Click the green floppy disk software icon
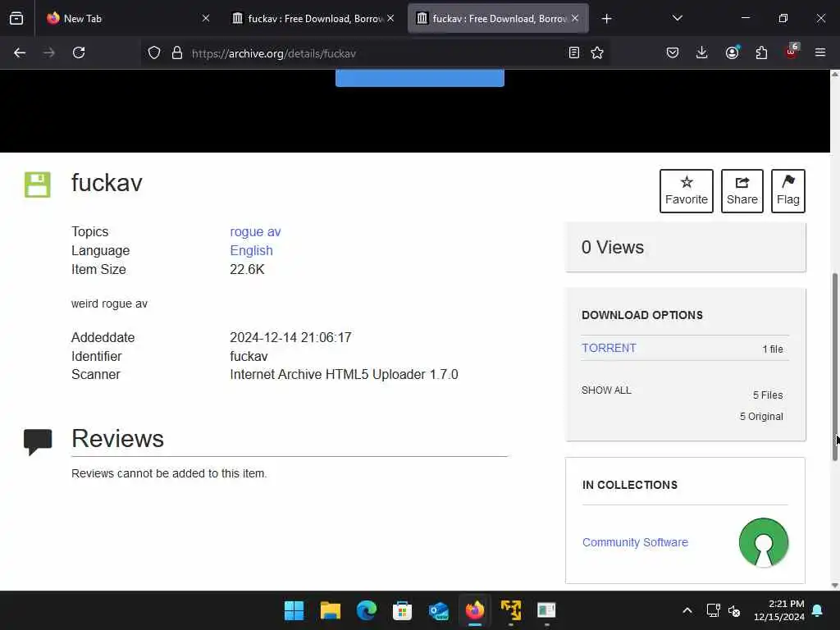840x630 pixels. (38, 185)
